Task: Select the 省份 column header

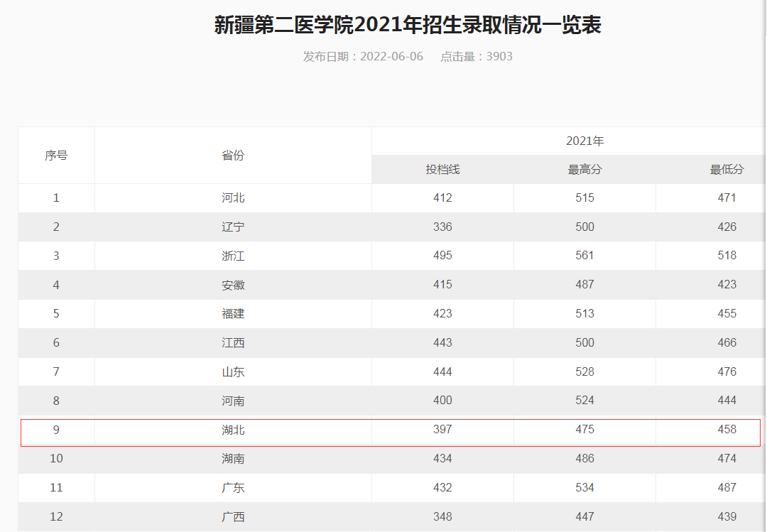Action: [x=233, y=155]
